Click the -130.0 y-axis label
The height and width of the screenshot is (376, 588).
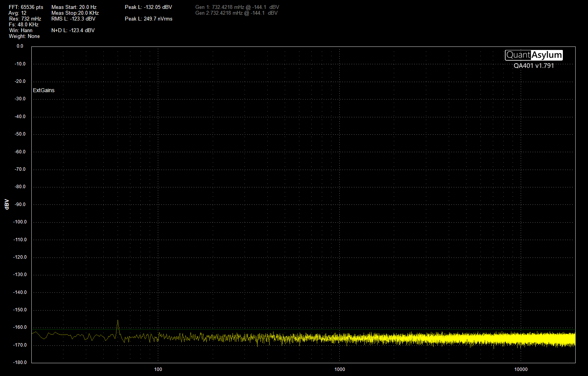click(x=20, y=275)
